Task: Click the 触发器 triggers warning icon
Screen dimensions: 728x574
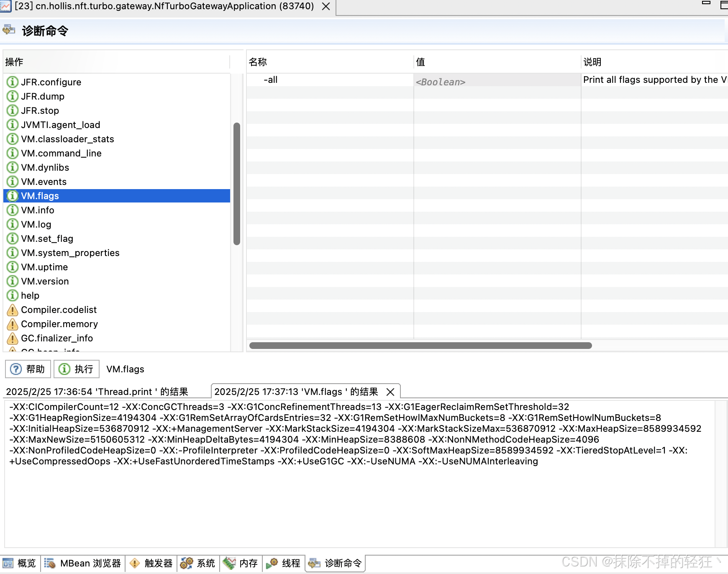Action: click(x=135, y=563)
